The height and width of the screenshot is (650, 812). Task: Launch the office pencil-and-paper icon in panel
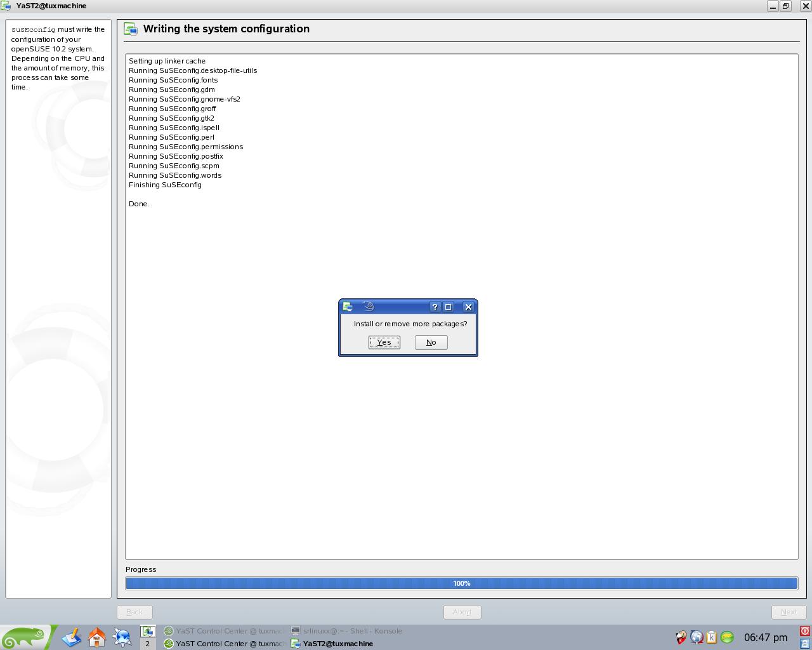click(x=72, y=637)
